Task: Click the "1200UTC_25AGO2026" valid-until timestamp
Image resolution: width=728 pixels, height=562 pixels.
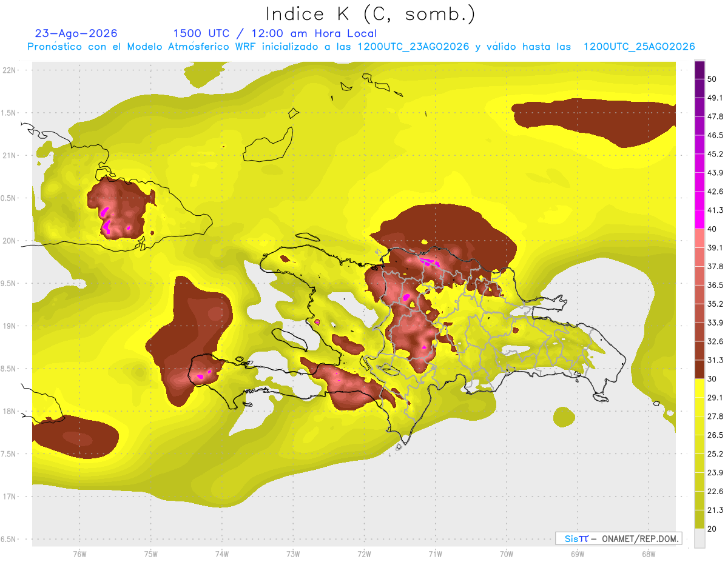Action: click(639, 47)
